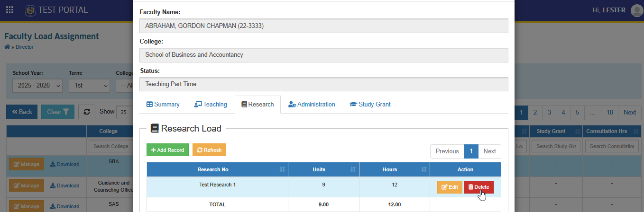The width and height of the screenshot is (644, 212).
Task: Delete the Test Research 1 record
Action: coord(478,187)
